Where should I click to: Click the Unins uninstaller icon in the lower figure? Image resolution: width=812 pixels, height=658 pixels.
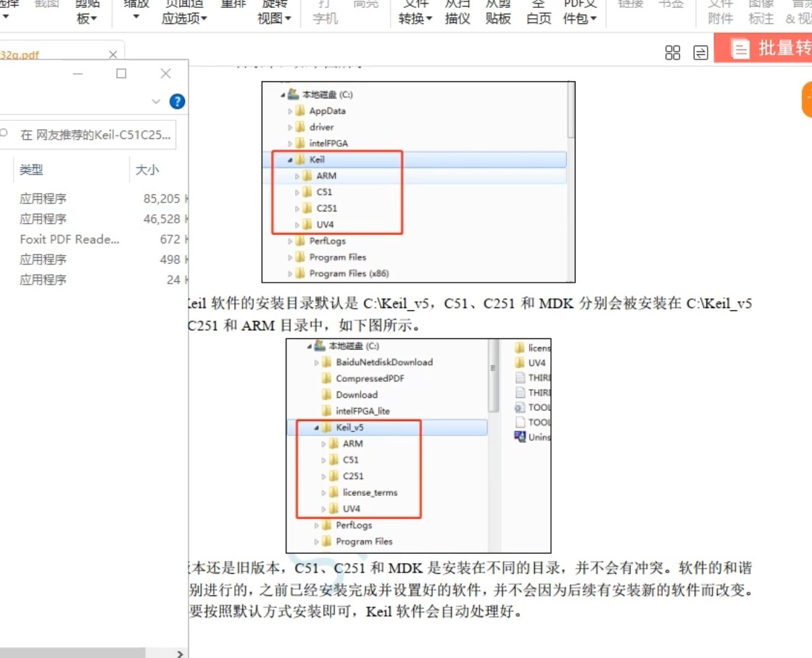520,436
